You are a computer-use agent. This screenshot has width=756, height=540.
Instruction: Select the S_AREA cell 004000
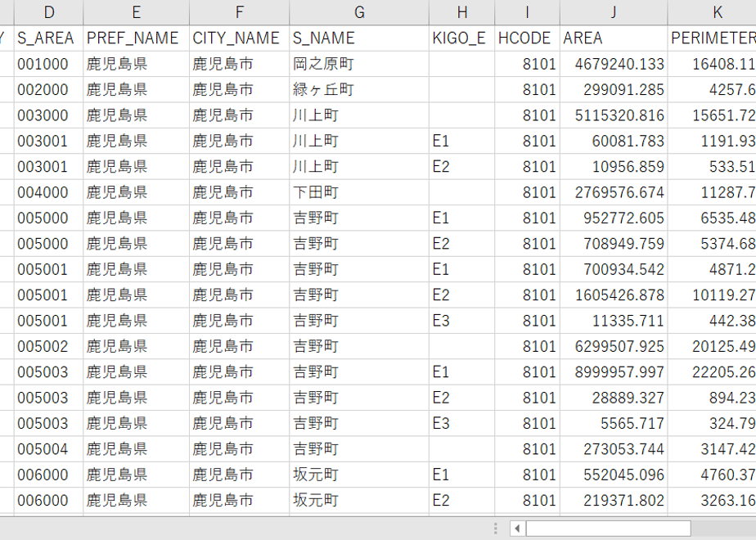49,192
